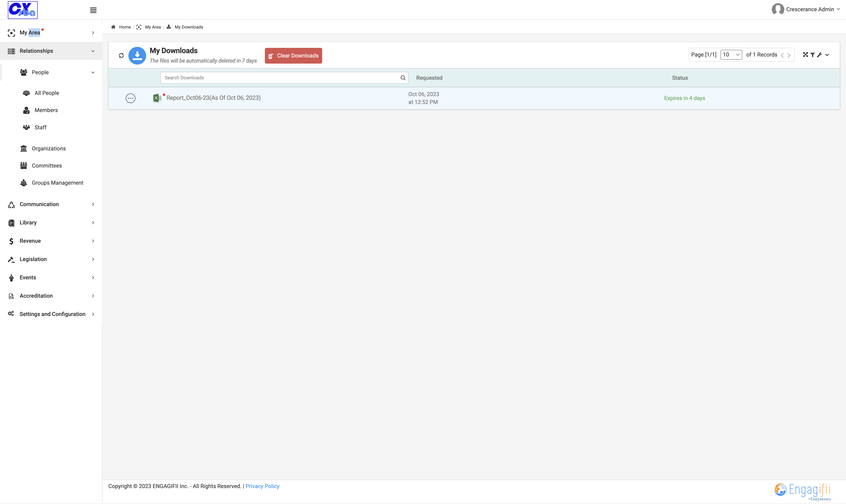This screenshot has width=846, height=504.
Task: Open the filter funnel icon
Action: point(812,55)
